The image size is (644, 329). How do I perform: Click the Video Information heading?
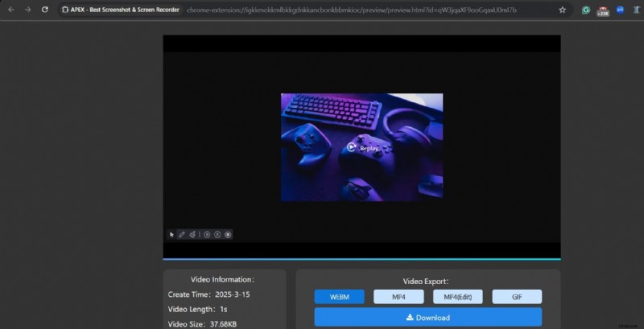[223, 280]
